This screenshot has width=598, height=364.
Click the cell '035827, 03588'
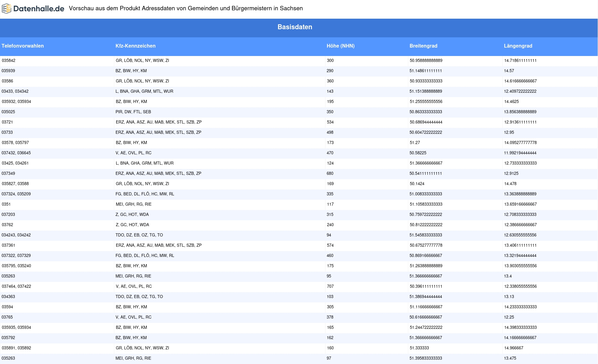click(x=15, y=184)
